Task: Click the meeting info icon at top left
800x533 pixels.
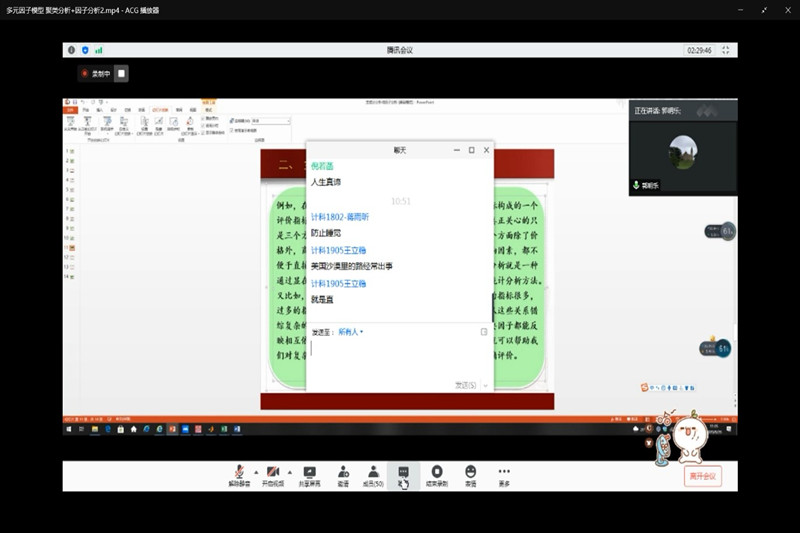Action: click(x=71, y=50)
